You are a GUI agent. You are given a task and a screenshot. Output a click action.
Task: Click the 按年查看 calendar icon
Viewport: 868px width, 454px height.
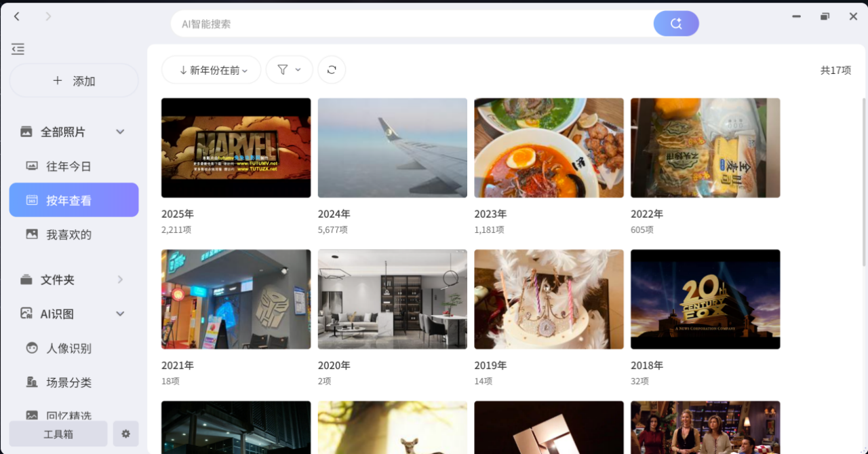point(32,200)
